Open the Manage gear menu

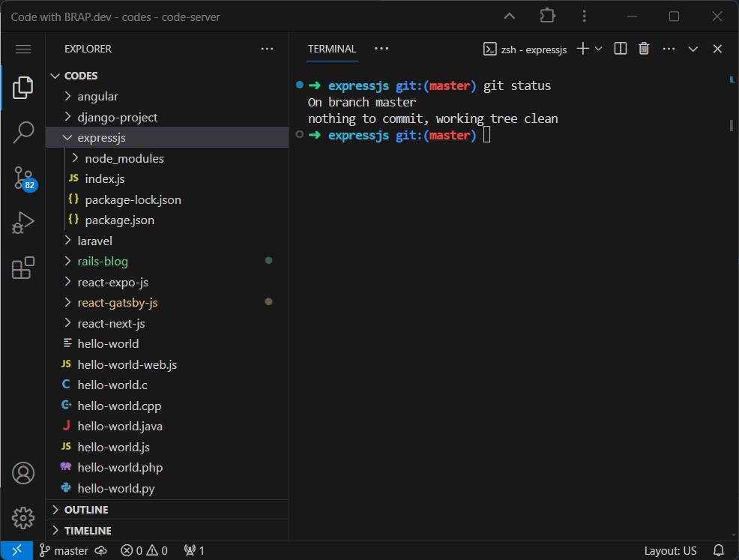[22, 517]
